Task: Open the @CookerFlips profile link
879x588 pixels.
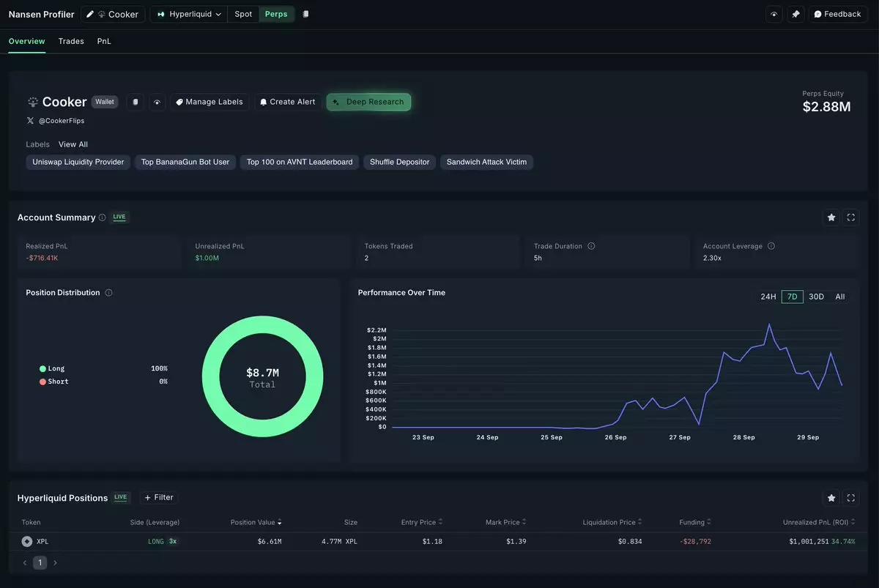Action: tap(62, 121)
